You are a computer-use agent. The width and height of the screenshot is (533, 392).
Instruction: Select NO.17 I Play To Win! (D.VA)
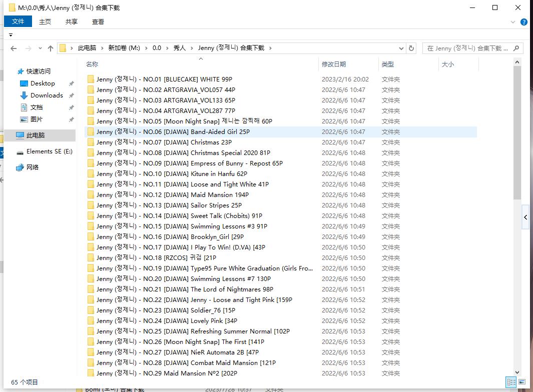(x=280, y=247)
